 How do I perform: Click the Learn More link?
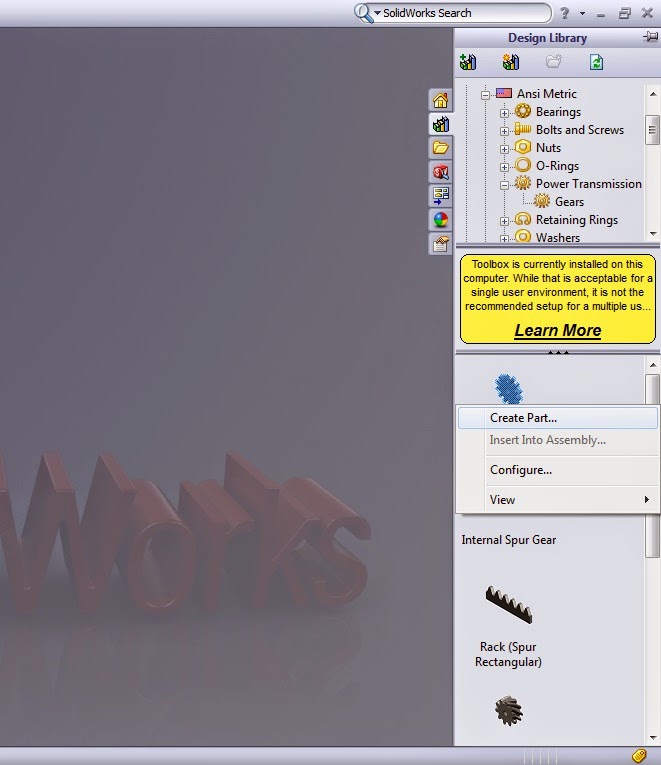pyautogui.click(x=558, y=330)
